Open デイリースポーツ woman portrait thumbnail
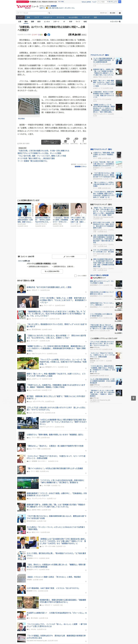The height and width of the screenshot is (644, 138). [78, 210]
